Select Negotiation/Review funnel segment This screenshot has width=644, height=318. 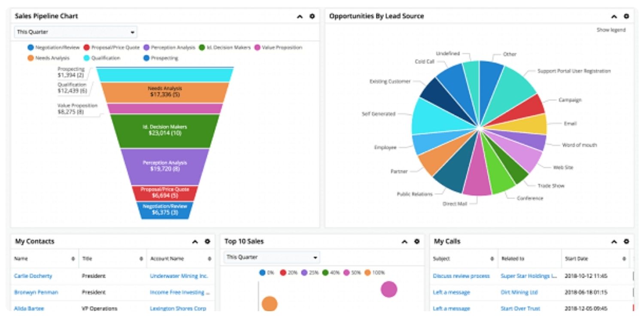coord(165,210)
